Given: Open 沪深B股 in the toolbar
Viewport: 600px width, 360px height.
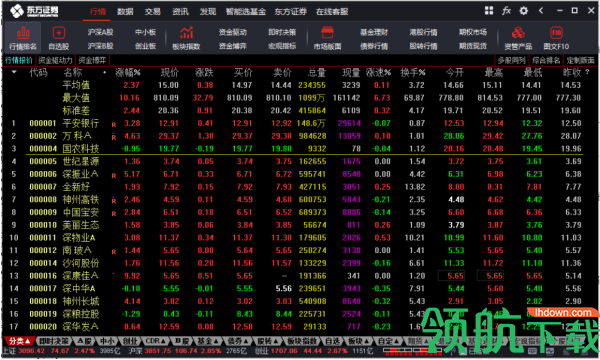Looking at the screenshot, I should point(100,46).
